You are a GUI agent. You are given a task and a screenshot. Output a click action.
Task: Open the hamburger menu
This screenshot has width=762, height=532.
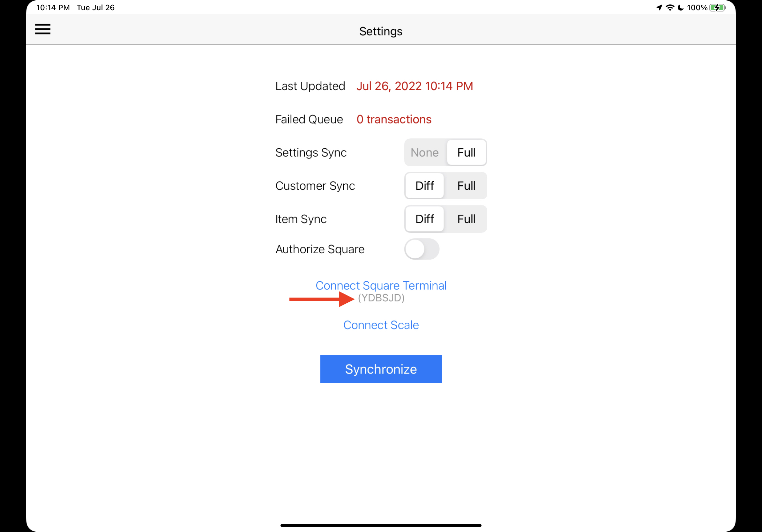tap(43, 29)
